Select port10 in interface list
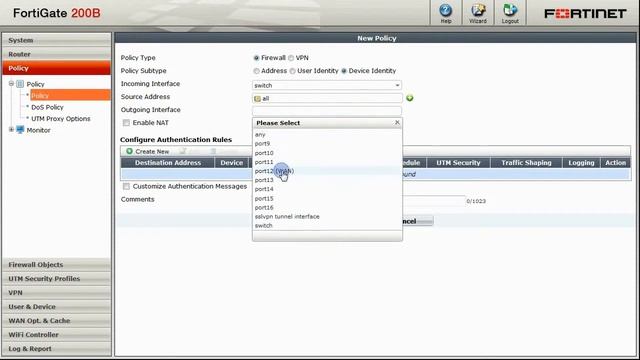The image size is (640, 360). 264,153
